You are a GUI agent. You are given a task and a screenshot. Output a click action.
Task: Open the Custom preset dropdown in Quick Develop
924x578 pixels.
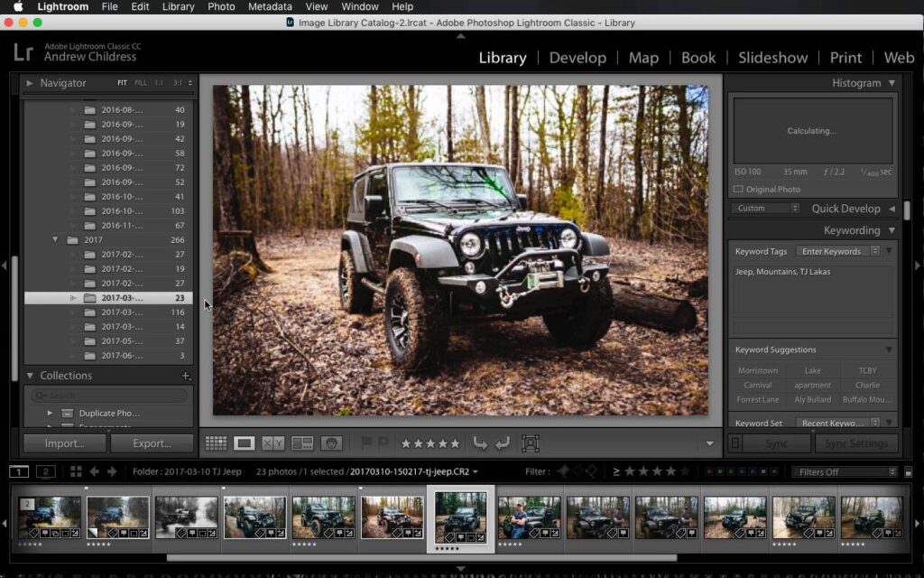click(763, 209)
